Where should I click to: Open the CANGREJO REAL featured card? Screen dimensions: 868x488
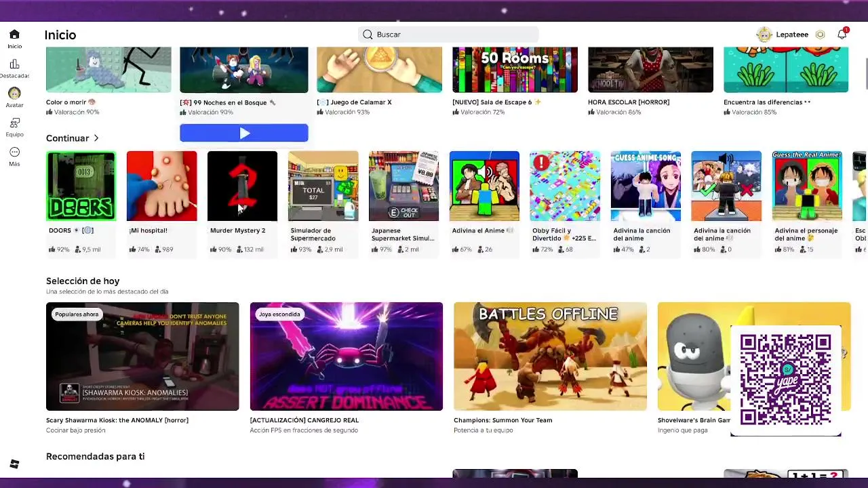click(x=346, y=357)
